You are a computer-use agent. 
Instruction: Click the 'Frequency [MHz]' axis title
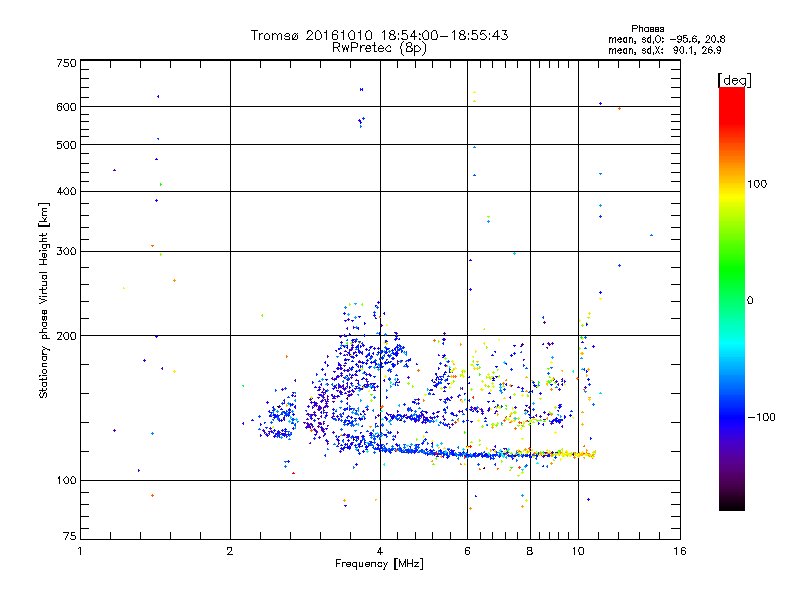(379, 564)
